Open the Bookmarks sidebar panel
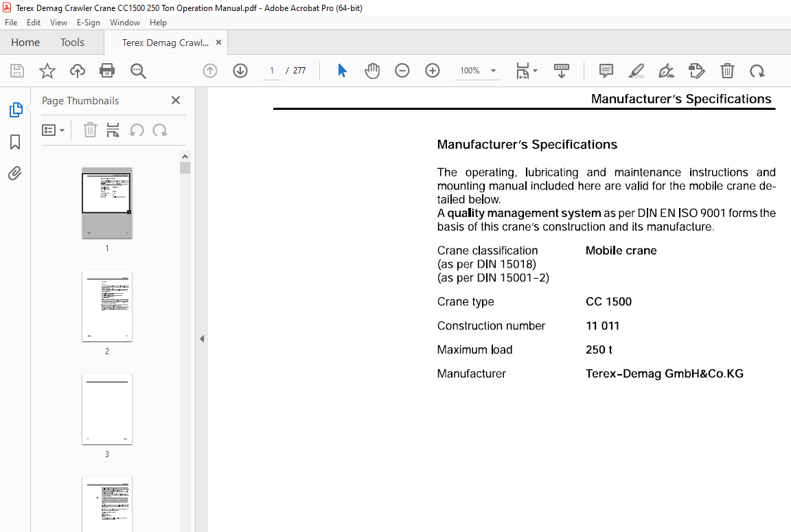The height and width of the screenshot is (532, 791). point(15,141)
